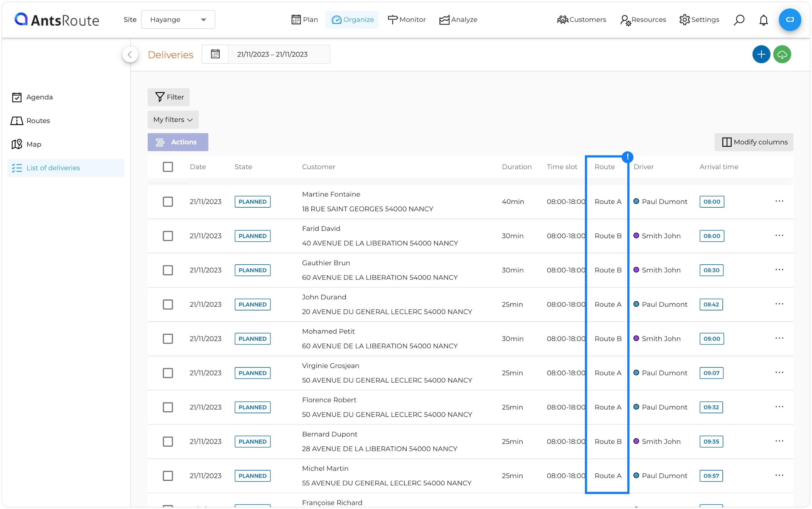The height and width of the screenshot is (509, 812).
Task: Open notifications bell icon
Action: (x=763, y=20)
